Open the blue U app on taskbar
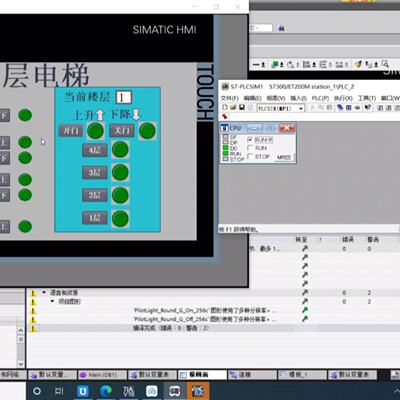Viewport: 400px width, 400px height. pyautogui.click(x=83, y=391)
